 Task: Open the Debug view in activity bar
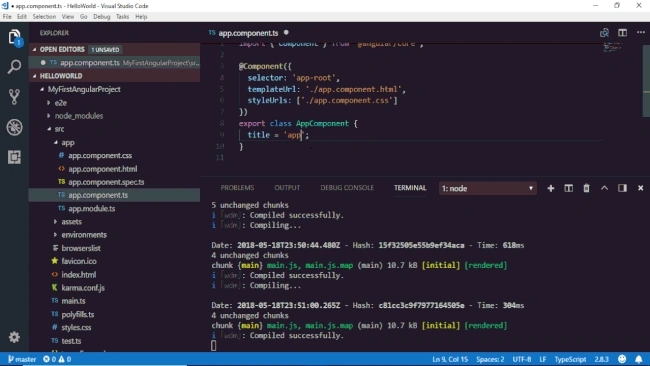[x=15, y=127]
